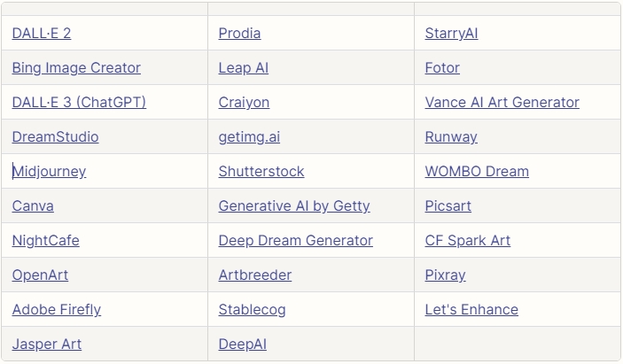Click Vance AI Art Generator link

[502, 103]
